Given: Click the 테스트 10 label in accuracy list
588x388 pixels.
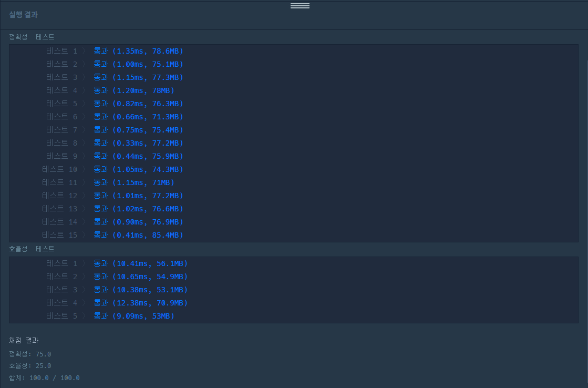Looking at the screenshot, I should coord(60,169).
